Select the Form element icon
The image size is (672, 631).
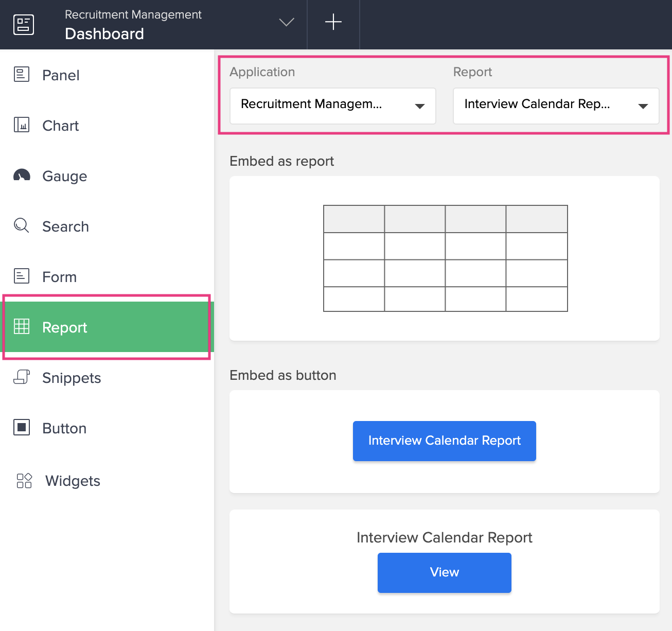[22, 276]
